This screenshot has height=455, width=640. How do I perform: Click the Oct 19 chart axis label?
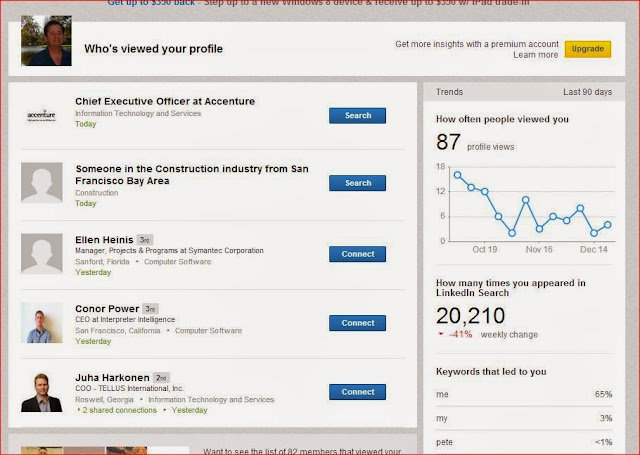(x=484, y=249)
